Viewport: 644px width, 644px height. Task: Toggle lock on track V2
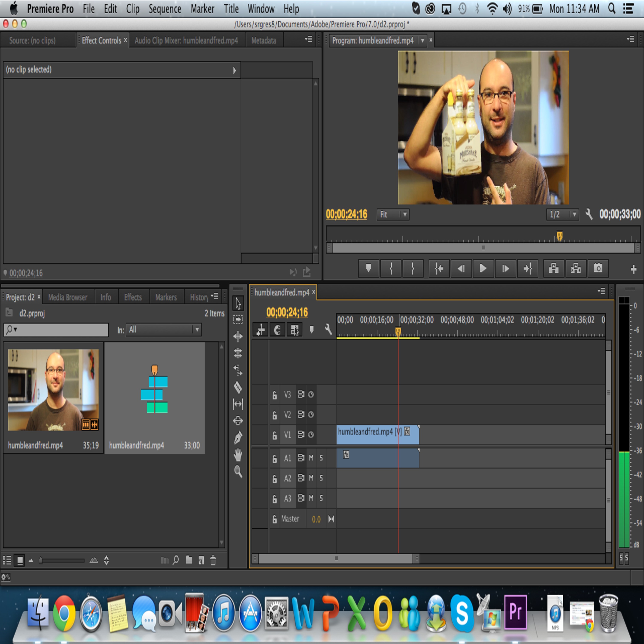click(x=275, y=415)
